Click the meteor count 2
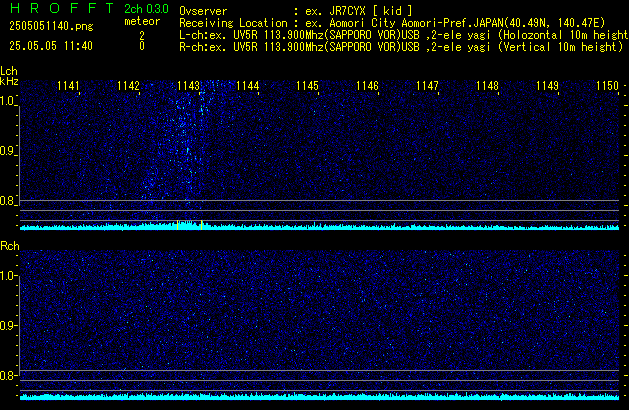The width and height of the screenshot is (629, 410). point(142,36)
